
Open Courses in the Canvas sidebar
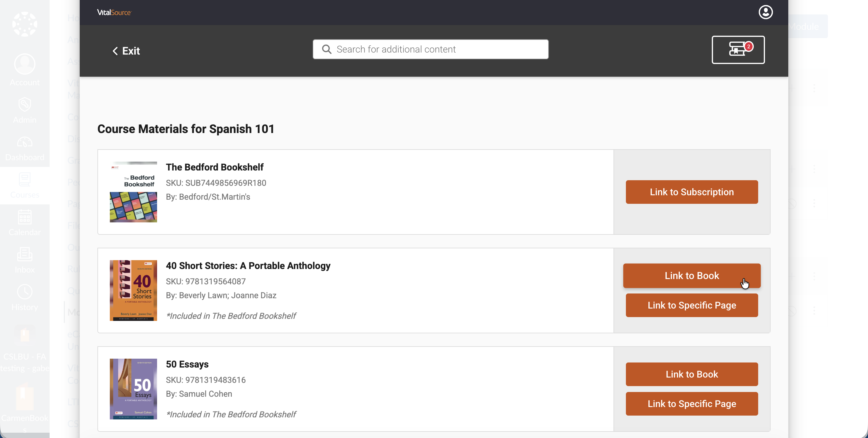click(x=25, y=186)
